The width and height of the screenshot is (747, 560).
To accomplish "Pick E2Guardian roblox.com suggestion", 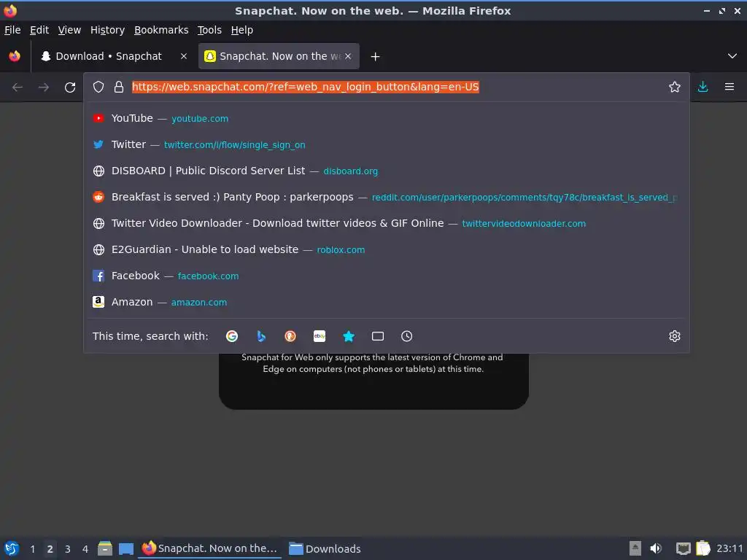I will coord(387,249).
